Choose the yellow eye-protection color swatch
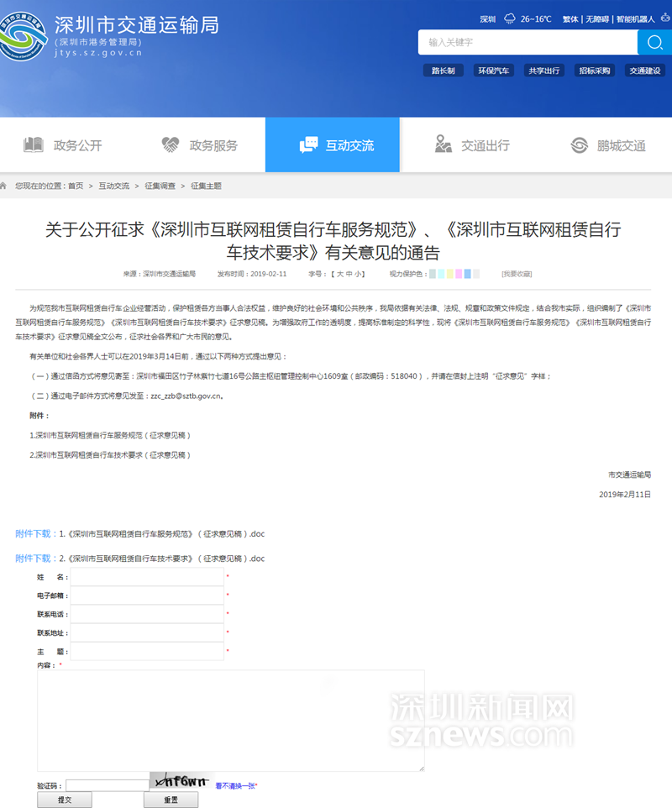The width and height of the screenshot is (672, 808). (x=449, y=274)
